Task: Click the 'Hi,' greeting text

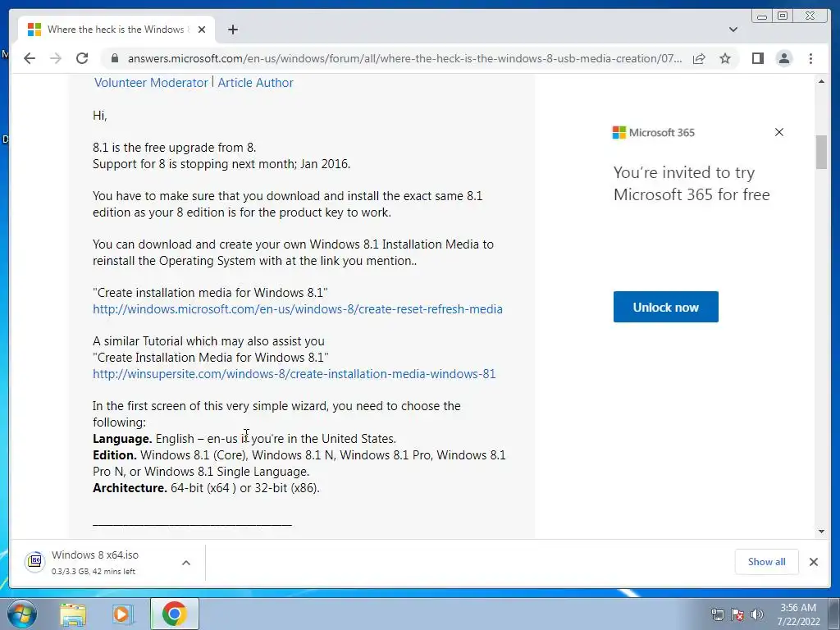Action: [99, 116]
